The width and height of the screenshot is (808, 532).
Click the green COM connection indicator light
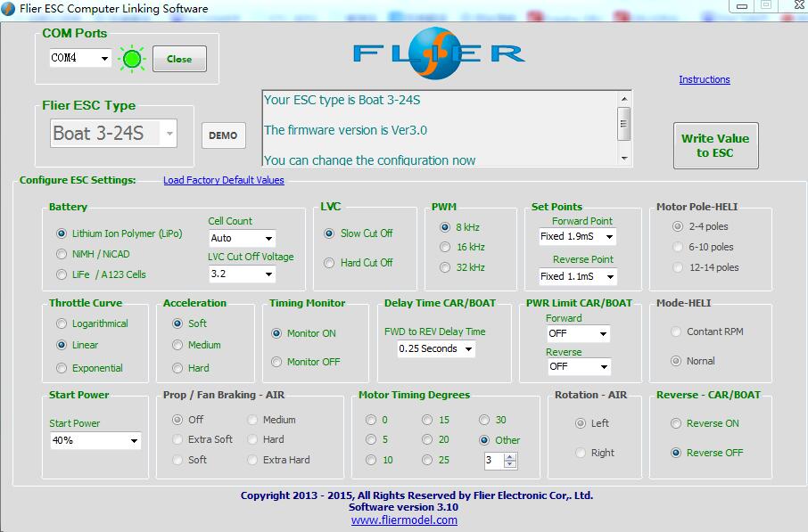132,59
